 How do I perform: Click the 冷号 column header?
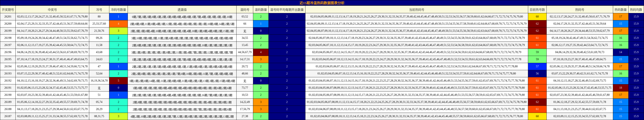[99, 10]
